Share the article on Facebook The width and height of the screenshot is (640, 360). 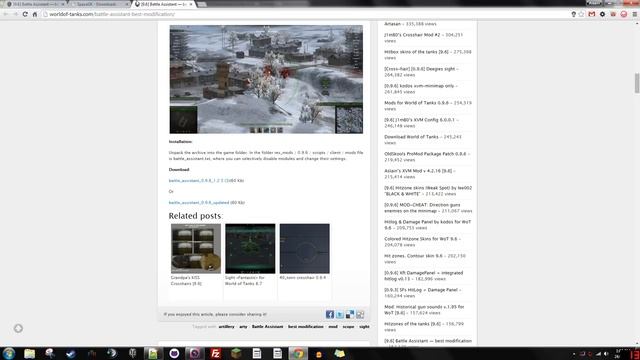330,314
